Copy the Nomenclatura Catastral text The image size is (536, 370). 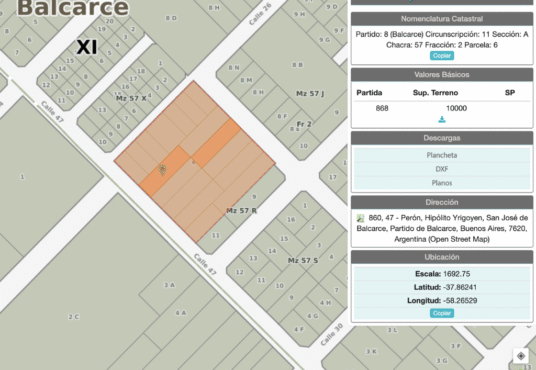pos(442,56)
